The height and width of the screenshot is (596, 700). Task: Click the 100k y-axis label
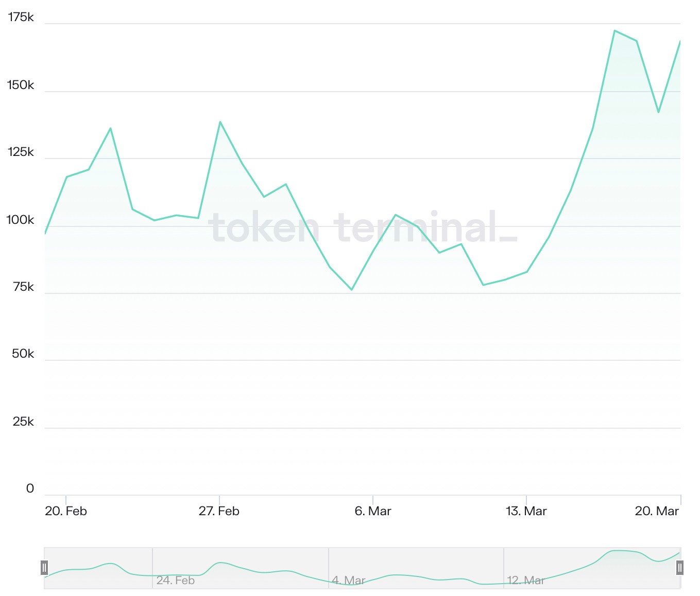[21, 220]
